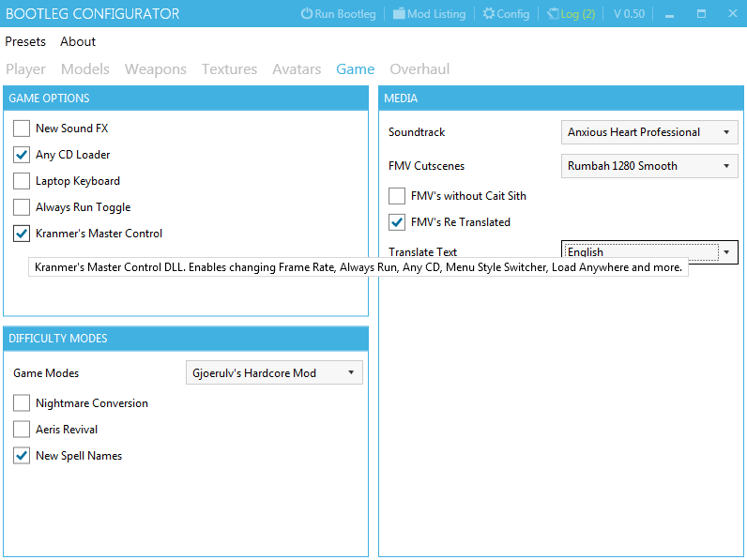Viewport: 747px width, 560px height.
Task: Switch to the Player tab
Action: click(x=25, y=69)
